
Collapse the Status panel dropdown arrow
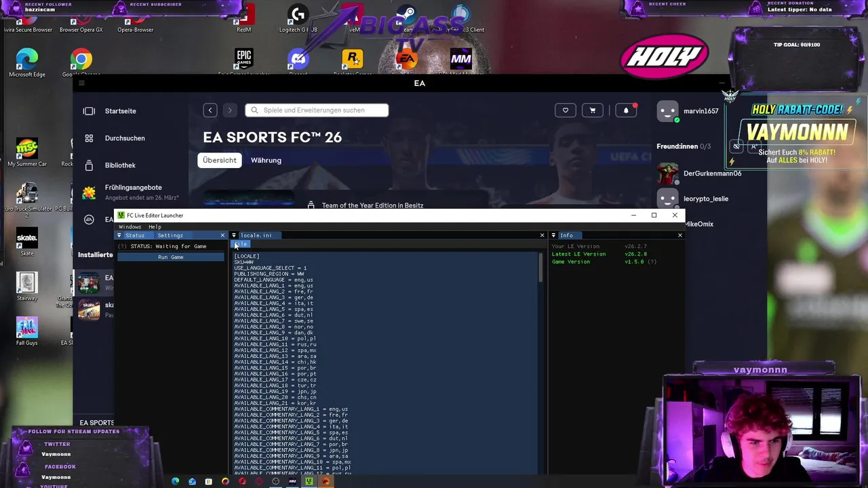pos(120,235)
